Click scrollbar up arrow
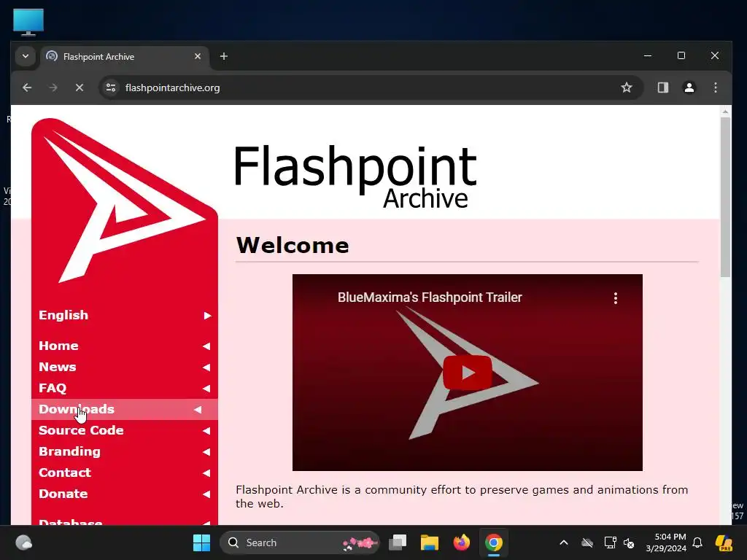The width and height of the screenshot is (747, 560). pos(725,112)
